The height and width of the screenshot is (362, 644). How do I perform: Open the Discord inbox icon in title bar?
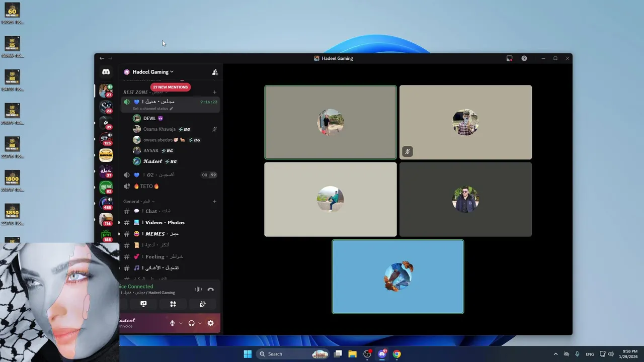[x=509, y=58]
